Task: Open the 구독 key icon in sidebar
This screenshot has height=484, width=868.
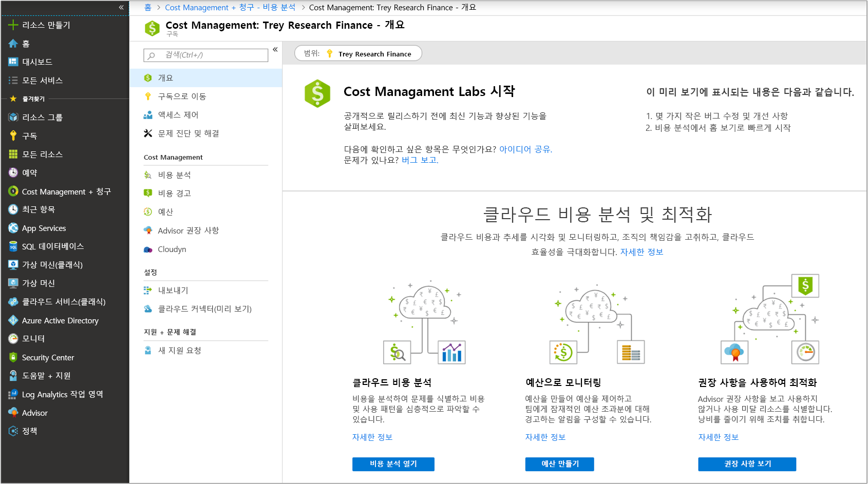Action: point(13,135)
